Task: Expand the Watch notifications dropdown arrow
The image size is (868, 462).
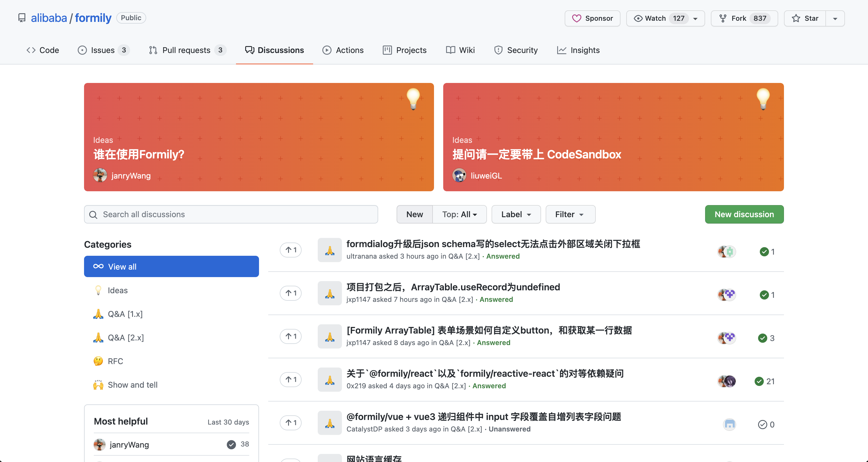Action: click(696, 18)
